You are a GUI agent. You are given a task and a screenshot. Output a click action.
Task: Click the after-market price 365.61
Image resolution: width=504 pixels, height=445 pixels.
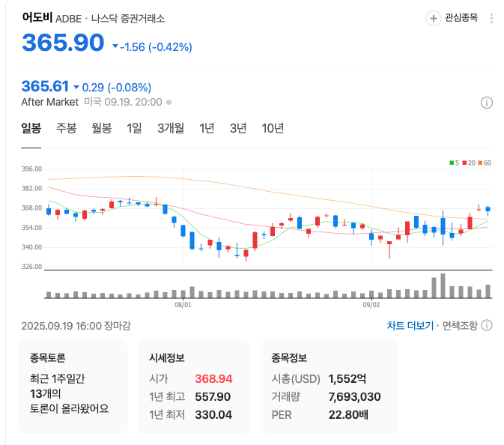tap(45, 86)
